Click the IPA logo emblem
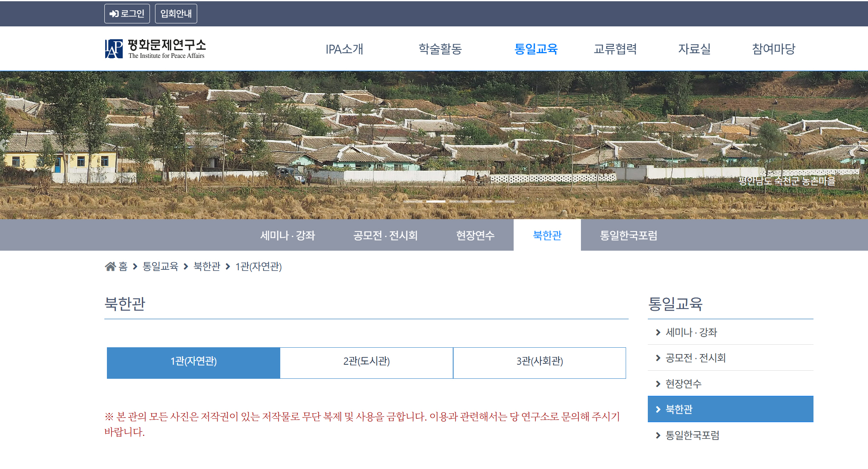 [114, 49]
